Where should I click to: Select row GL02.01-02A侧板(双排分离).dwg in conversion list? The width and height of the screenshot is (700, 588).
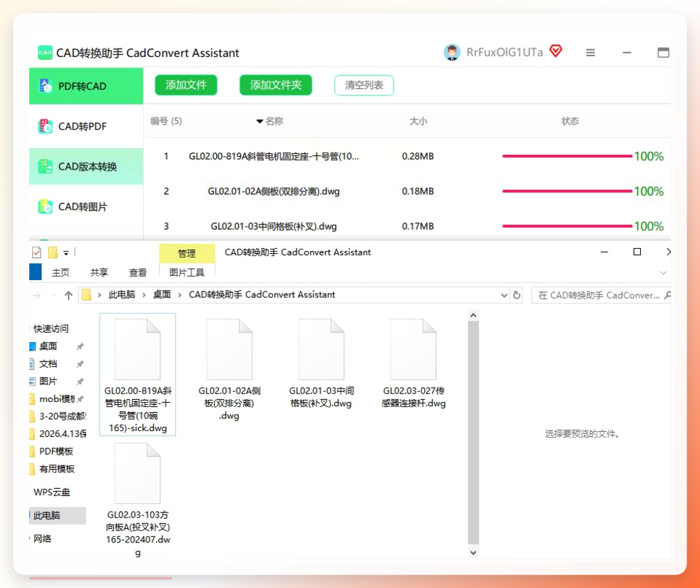408,191
